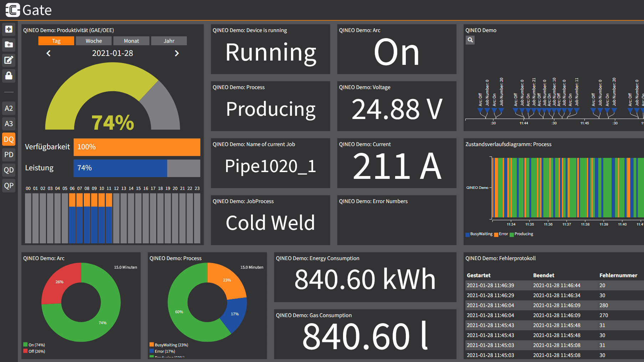Select the Fehlerprotokoll row with error 280
Screen dimensions: 644x362
click(551, 305)
